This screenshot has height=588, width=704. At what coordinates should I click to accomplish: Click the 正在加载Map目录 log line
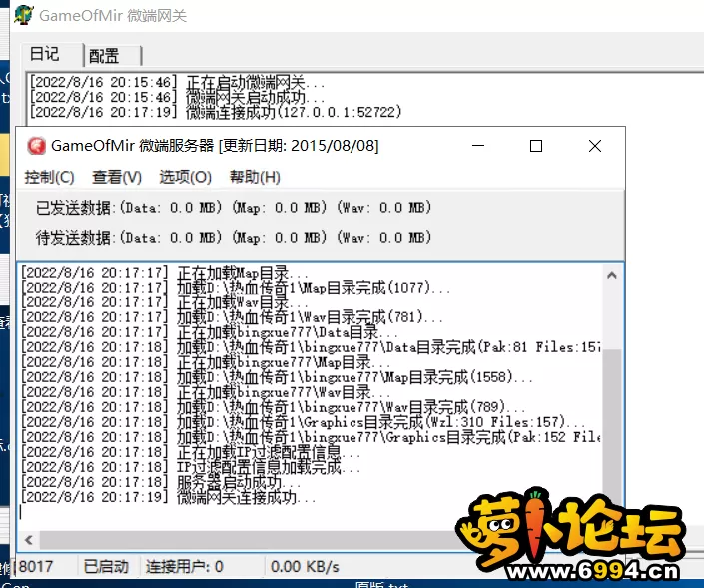[165, 272]
